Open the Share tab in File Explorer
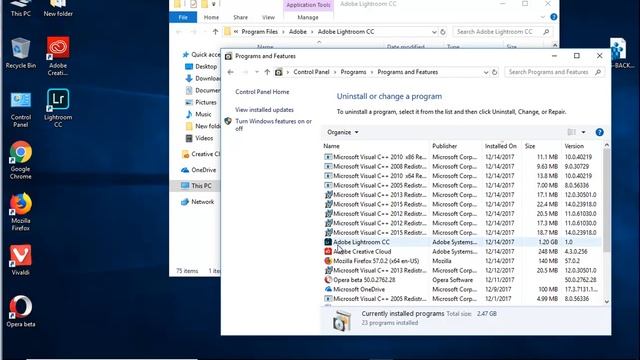This screenshot has height=360, width=640. (240, 18)
